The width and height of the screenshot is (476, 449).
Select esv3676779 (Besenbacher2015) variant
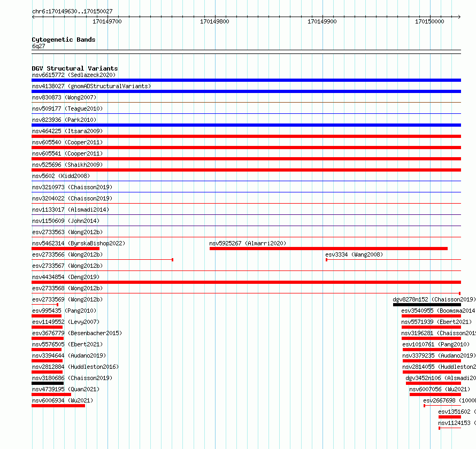tap(77, 333)
